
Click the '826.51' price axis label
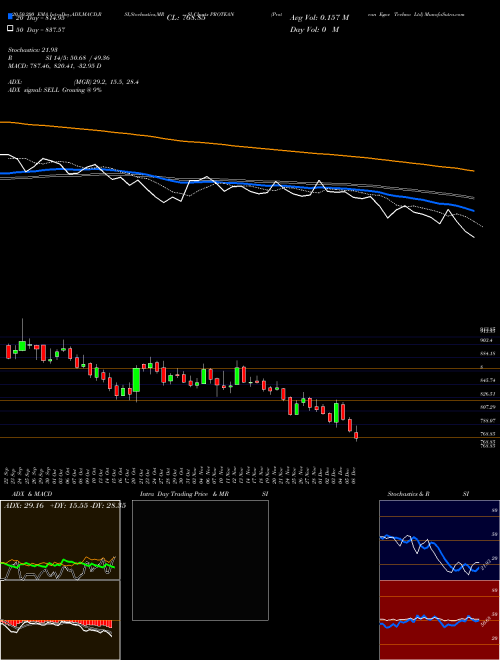click(x=487, y=394)
